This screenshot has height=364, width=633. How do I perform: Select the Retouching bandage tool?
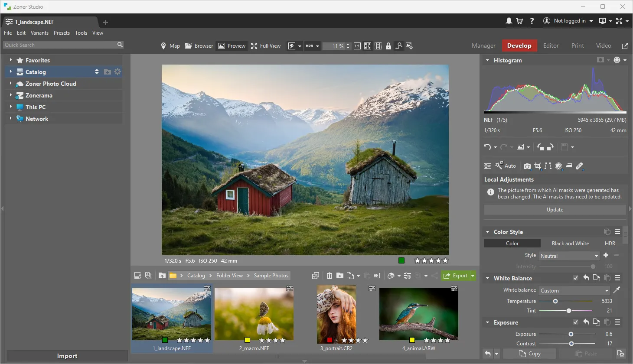(x=579, y=166)
